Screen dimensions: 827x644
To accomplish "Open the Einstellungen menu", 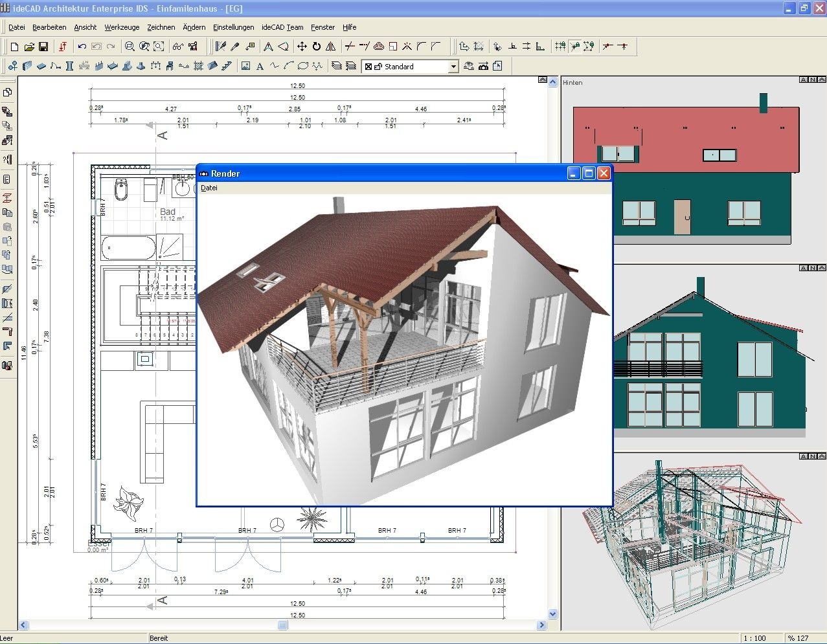I will tap(233, 27).
